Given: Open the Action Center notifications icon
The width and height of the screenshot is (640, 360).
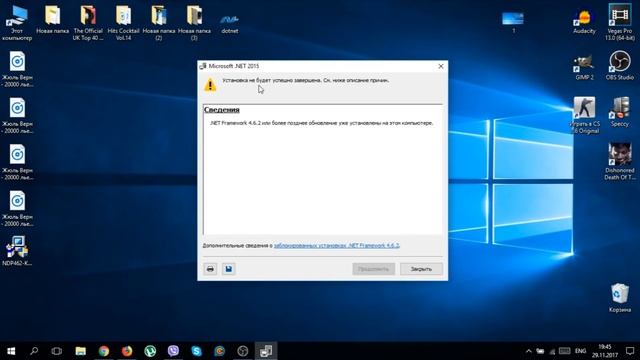Looking at the screenshot, I should 630,351.
